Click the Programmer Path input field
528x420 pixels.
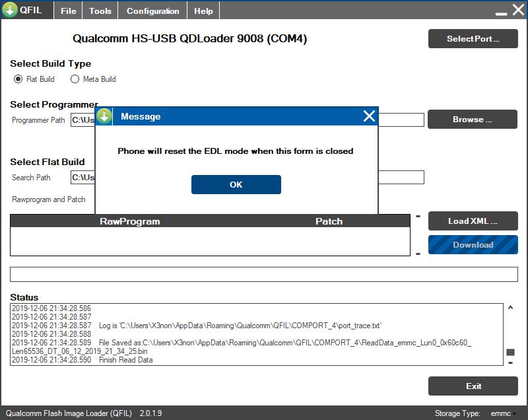247,120
